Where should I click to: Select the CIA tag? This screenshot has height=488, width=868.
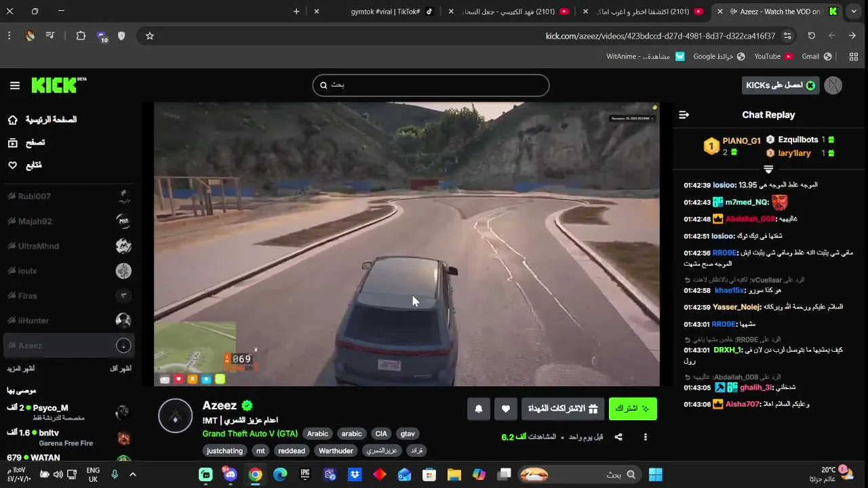click(381, 434)
